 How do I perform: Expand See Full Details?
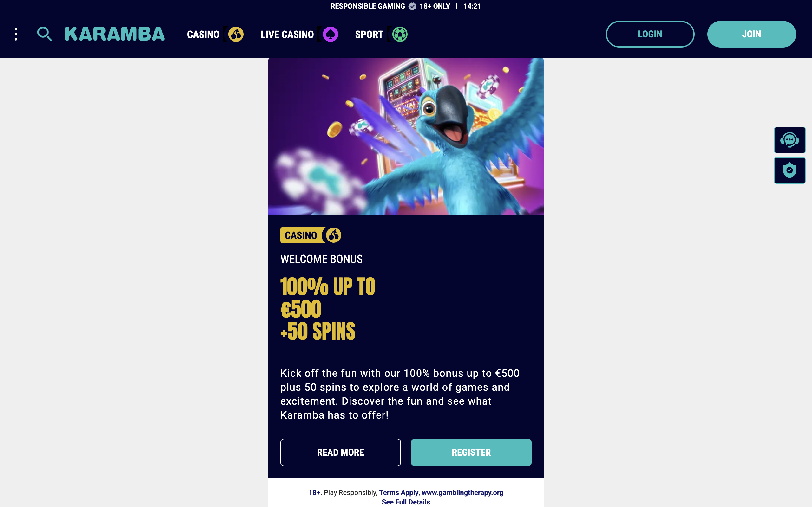406,502
